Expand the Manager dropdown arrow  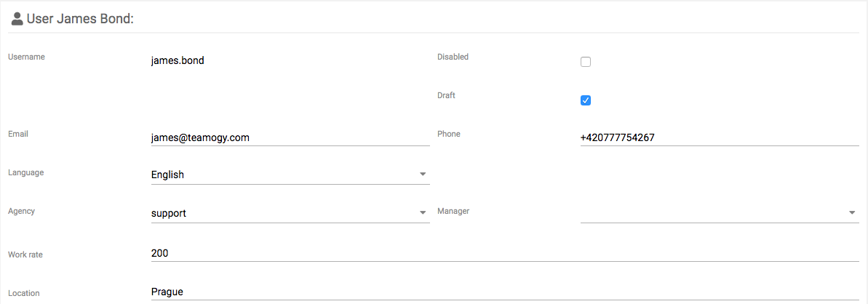[852, 212]
